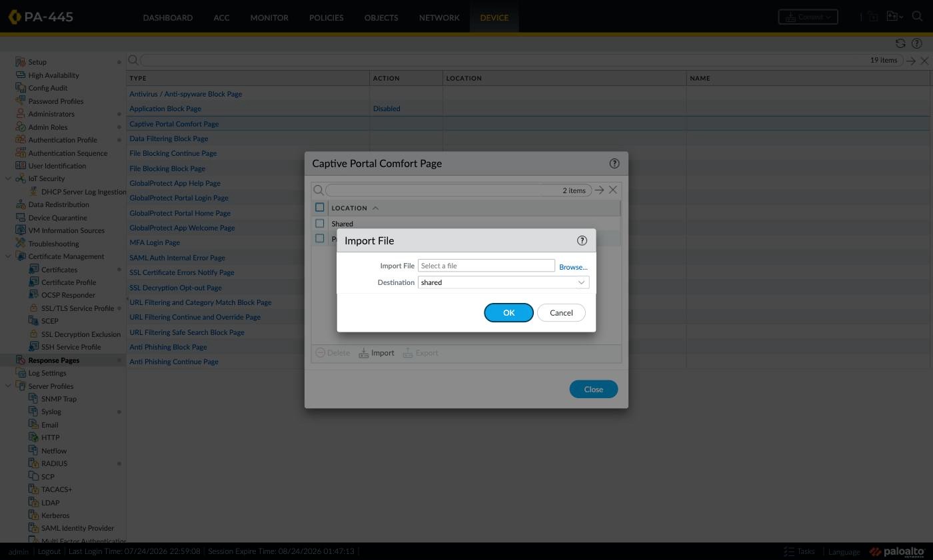Click the header global search magnifier
933x560 pixels.
click(918, 17)
